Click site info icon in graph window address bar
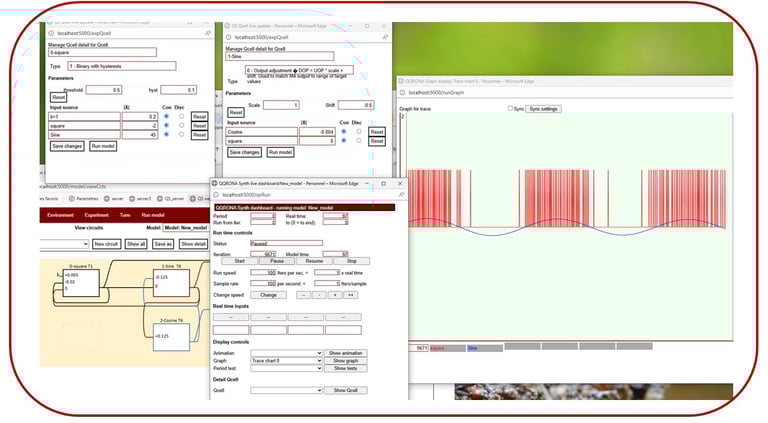 tap(402, 93)
